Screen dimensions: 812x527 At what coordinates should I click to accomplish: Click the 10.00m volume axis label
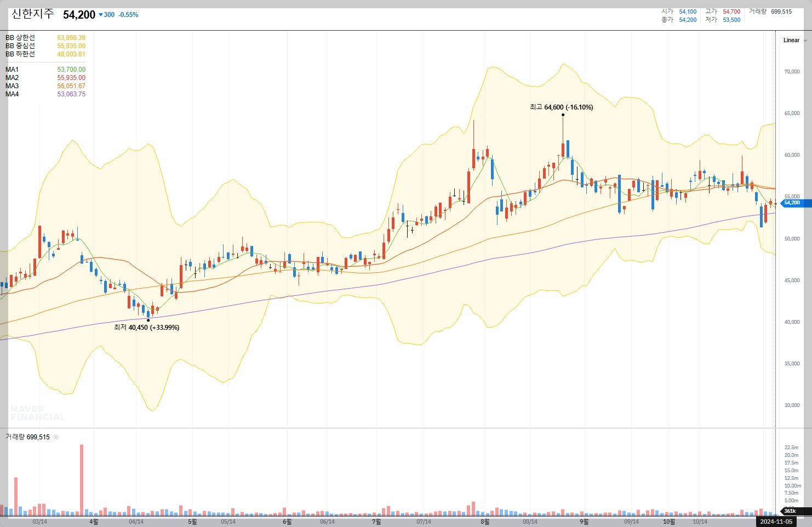click(x=792, y=486)
